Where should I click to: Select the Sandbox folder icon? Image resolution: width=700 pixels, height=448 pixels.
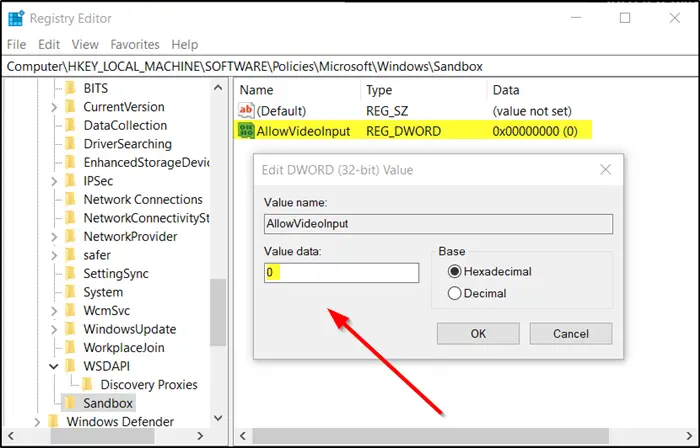(70, 403)
